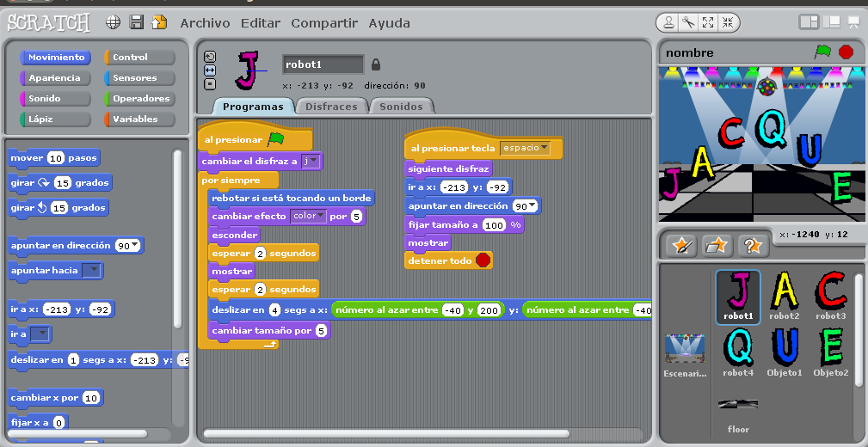
Task: Click the green flag above the stage
Action: pyautogui.click(x=823, y=52)
